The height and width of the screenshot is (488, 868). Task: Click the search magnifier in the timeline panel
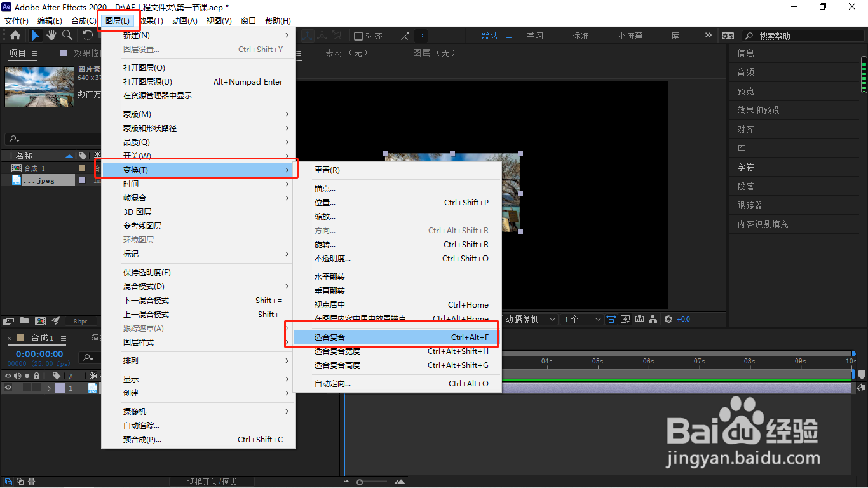coord(87,358)
